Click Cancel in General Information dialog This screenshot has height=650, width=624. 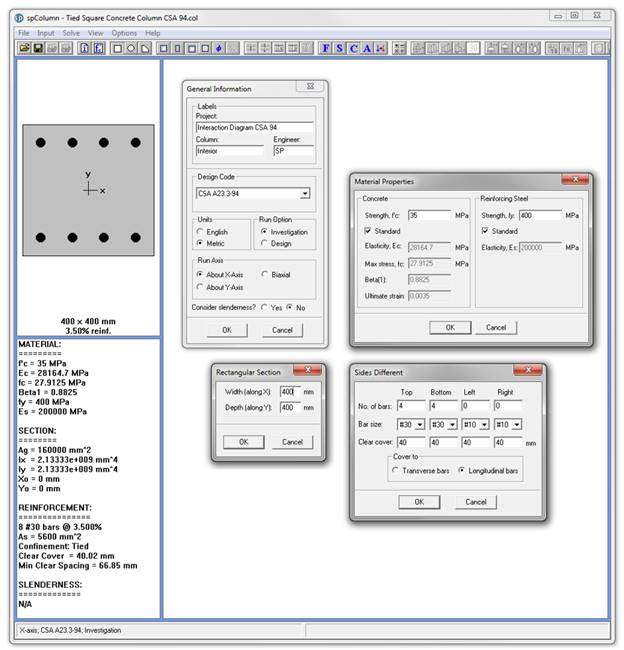click(x=282, y=330)
